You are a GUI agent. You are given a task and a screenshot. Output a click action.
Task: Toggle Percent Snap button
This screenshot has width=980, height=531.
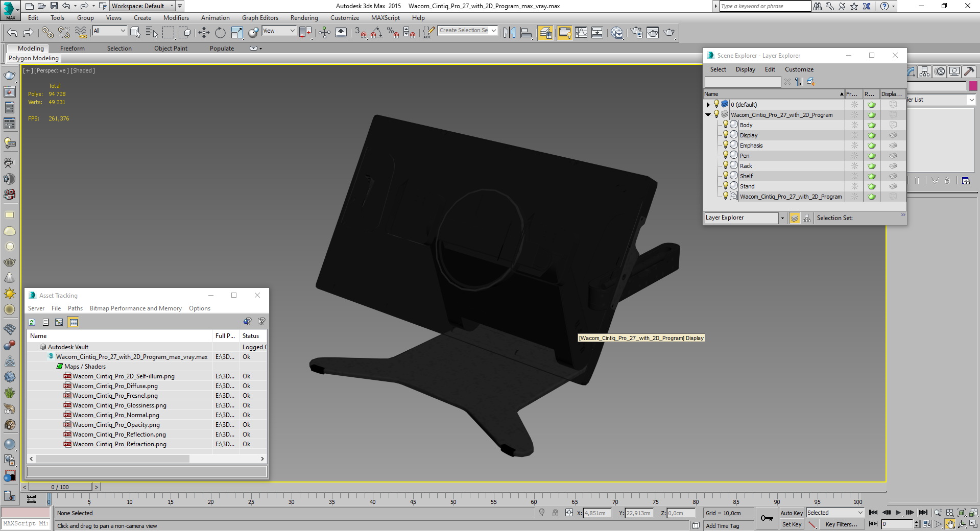point(393,33)
